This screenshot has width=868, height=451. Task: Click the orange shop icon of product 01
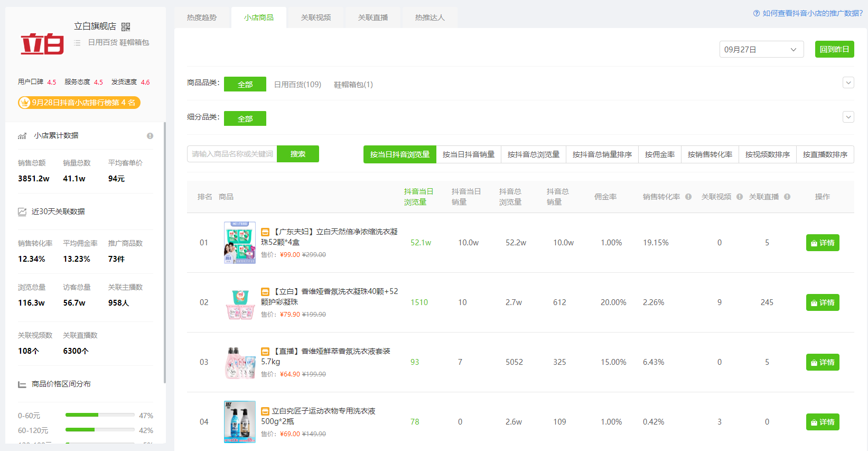pyautogui.click(x=265, y=232)
